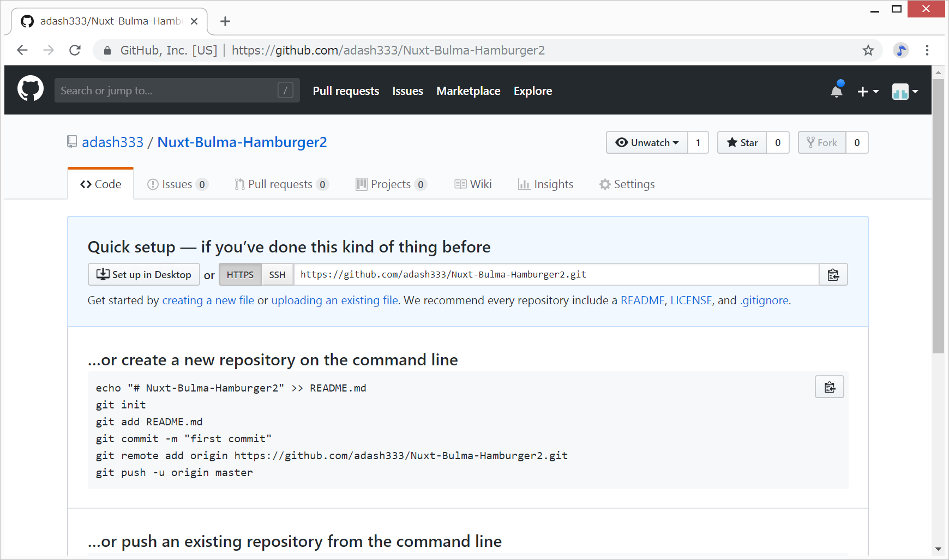Click the Set up in Desktop button
This screenshot has height=560, width=949.
pos(144,275)
